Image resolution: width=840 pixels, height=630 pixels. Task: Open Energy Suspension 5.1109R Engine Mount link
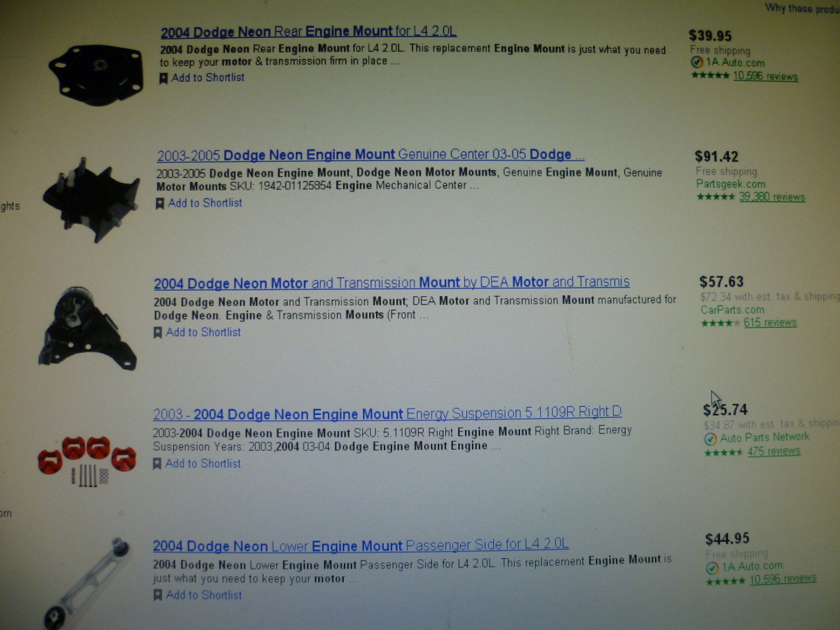387,413
